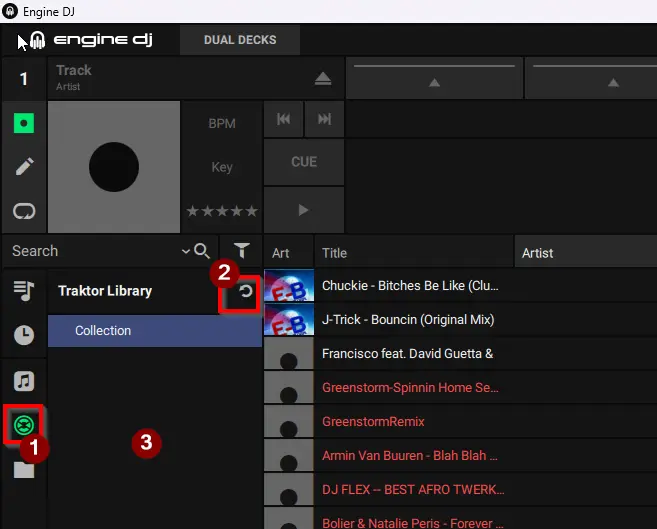The image size is (657, 529).
Task: Click the eject track icon
Action: coord(322,79)
